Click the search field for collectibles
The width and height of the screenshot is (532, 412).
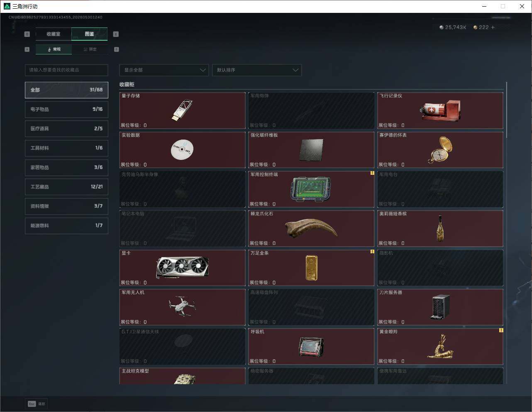[66, 70]
